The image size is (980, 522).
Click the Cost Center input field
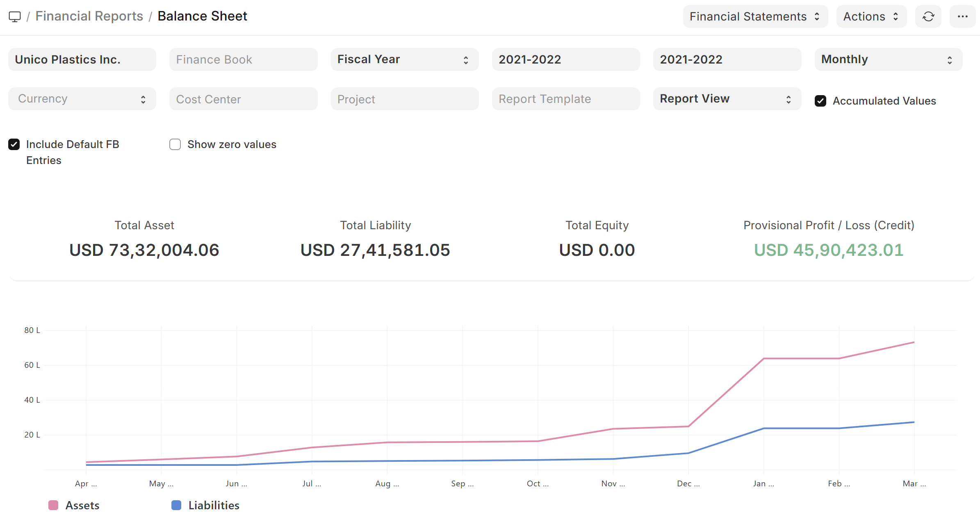(243, 99)
